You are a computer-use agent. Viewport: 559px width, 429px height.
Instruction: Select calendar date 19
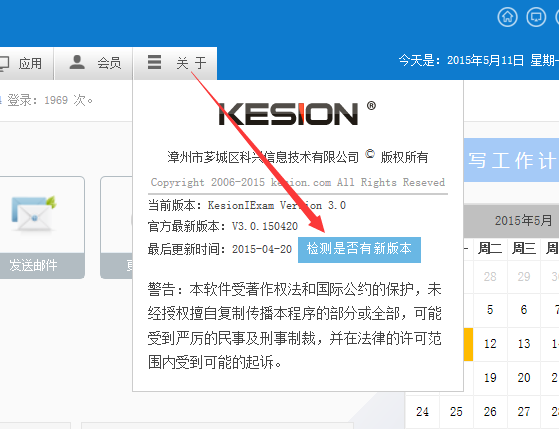click(490, 378)
